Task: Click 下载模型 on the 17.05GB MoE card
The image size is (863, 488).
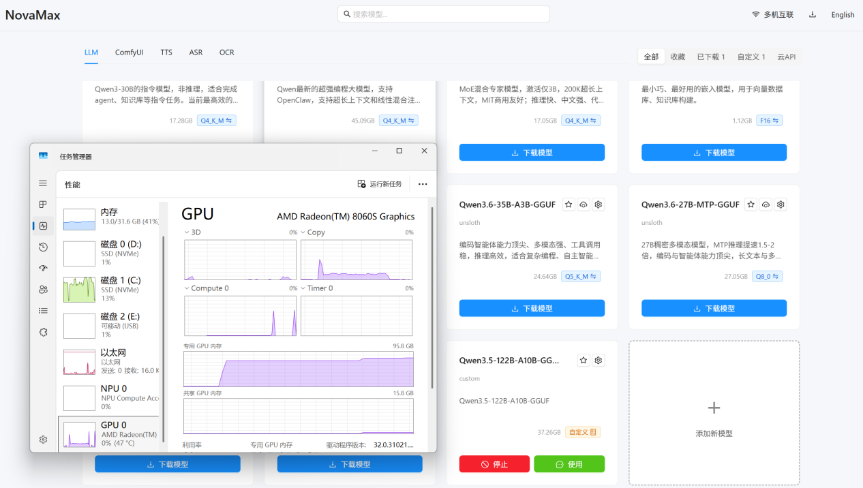Action: click(532, 152)
